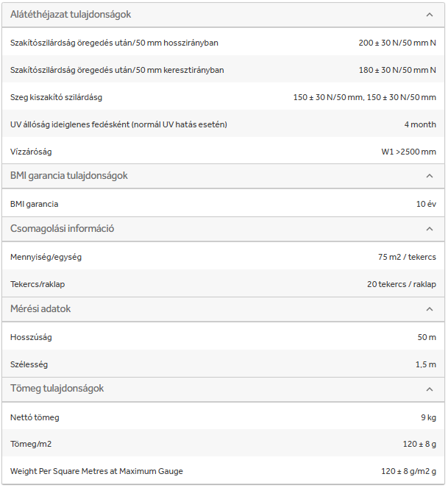Select the Hosszúság row label
The image size is (448, 488).
[31, 337]
